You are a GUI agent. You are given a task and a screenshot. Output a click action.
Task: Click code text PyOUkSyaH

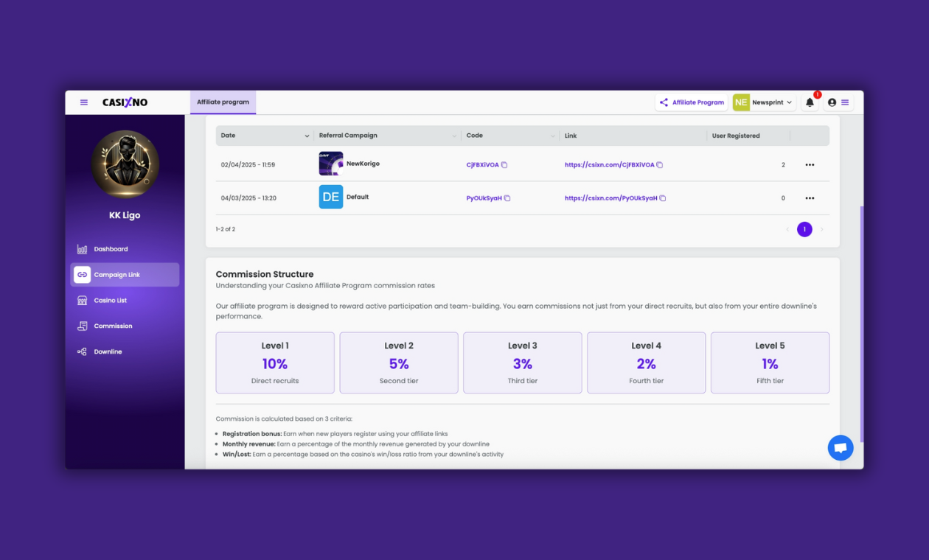tap(484, 198)
